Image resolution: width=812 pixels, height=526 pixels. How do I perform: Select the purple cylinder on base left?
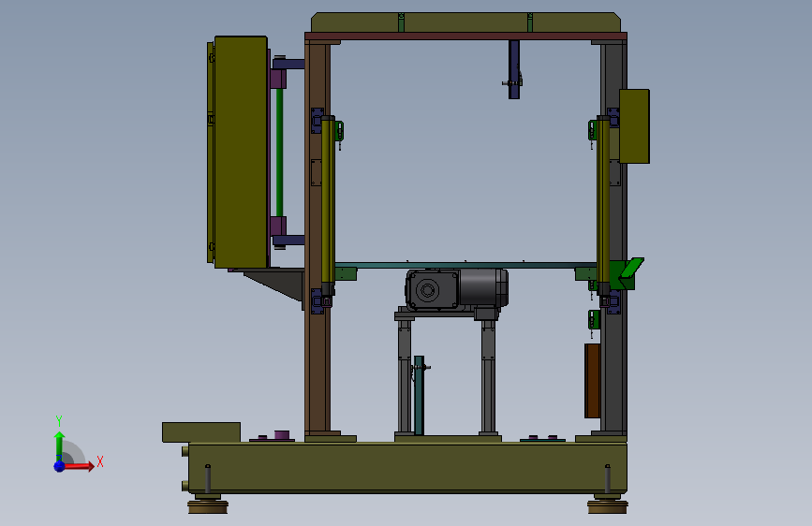[x=281, y=435]
